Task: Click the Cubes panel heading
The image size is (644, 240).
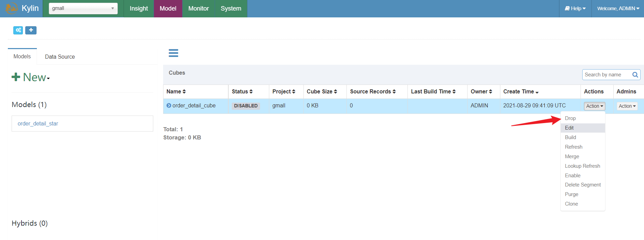Action: [177, 73]
